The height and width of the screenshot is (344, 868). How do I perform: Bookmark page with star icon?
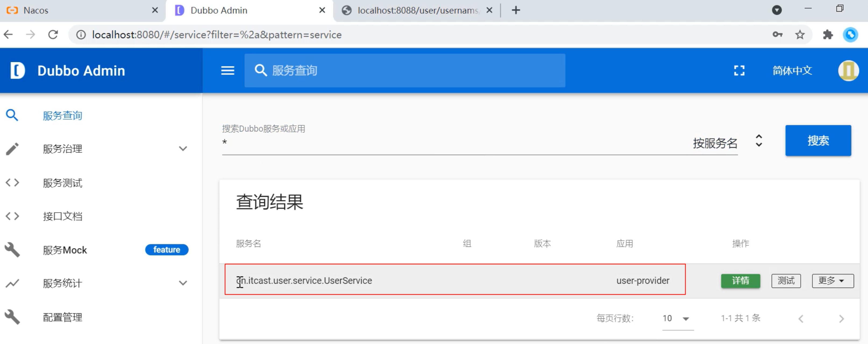[x=800, y=34]
